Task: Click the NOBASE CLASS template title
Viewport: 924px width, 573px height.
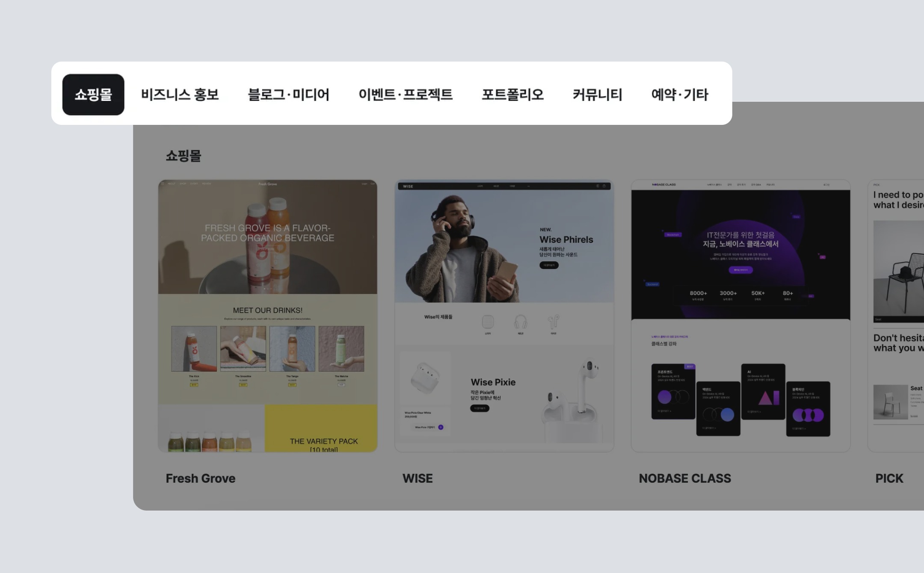Action: [x=685, y=478]
